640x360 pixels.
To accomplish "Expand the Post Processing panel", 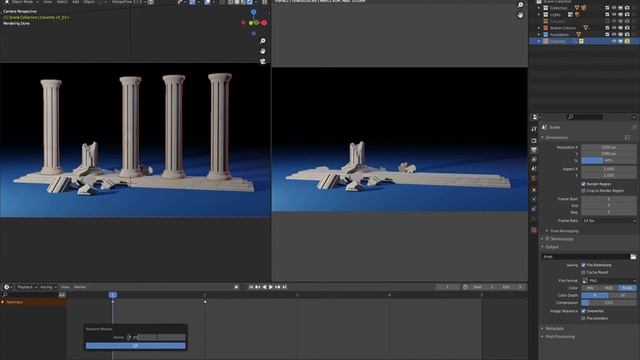I will click(543, 337).
